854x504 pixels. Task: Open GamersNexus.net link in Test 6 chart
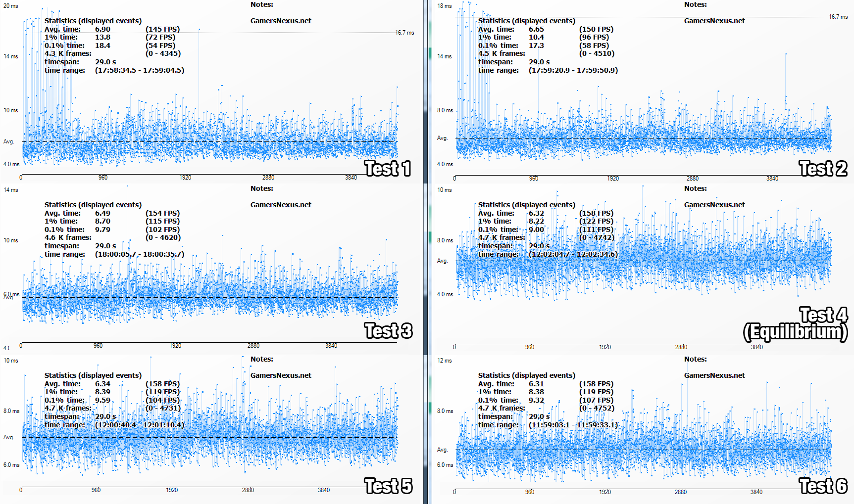click(x=714, y=375)
